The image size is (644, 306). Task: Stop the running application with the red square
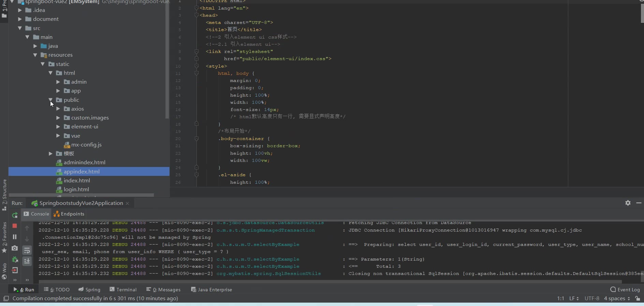pyautogui.click(x=15, y=226)
